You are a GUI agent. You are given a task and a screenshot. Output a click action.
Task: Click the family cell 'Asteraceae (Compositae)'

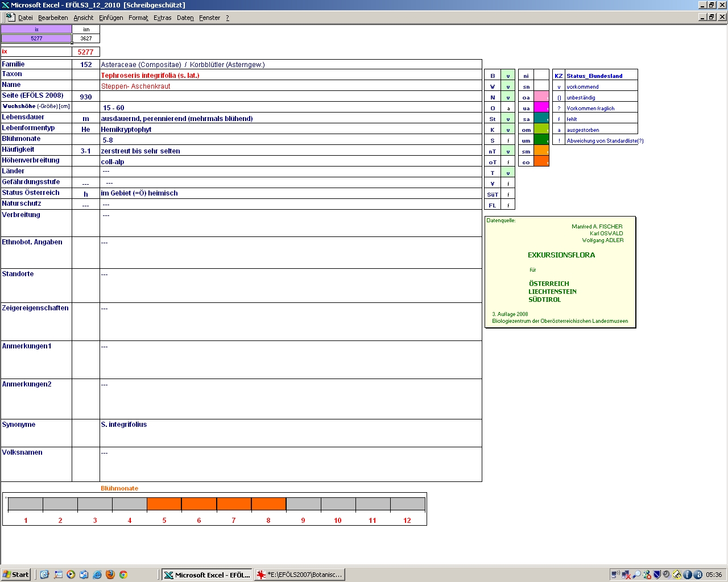(x=291, y=64)
